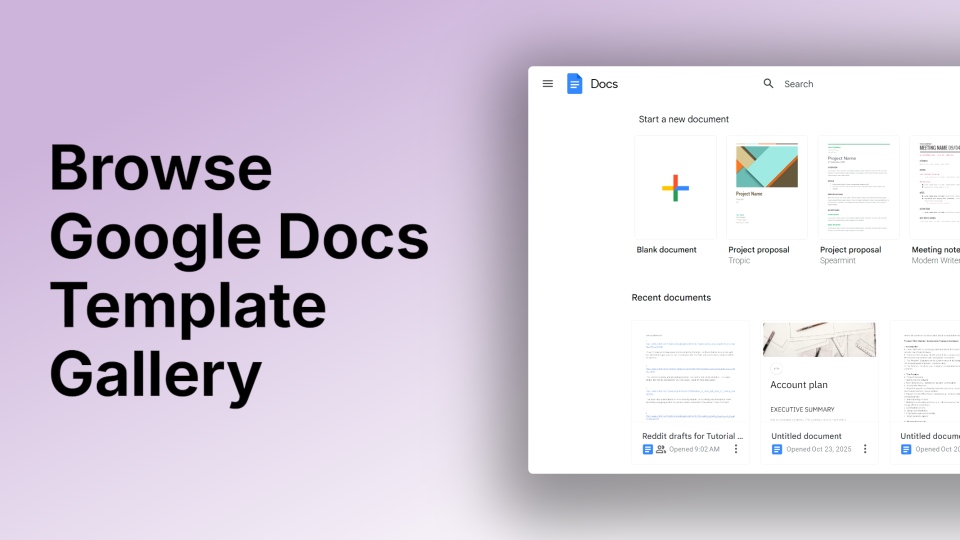Screen dimensions: 960x540
Task: Open the Project proposal Spearmint template
Action: [x=858, y=187]
